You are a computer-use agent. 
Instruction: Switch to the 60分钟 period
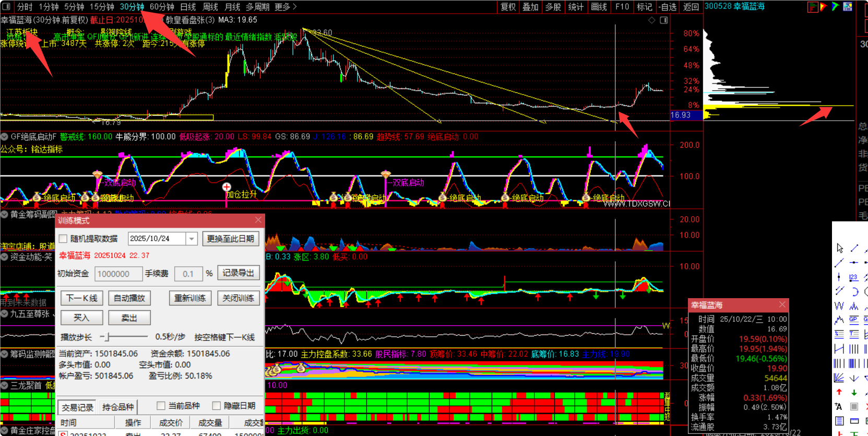coord(162,7)
